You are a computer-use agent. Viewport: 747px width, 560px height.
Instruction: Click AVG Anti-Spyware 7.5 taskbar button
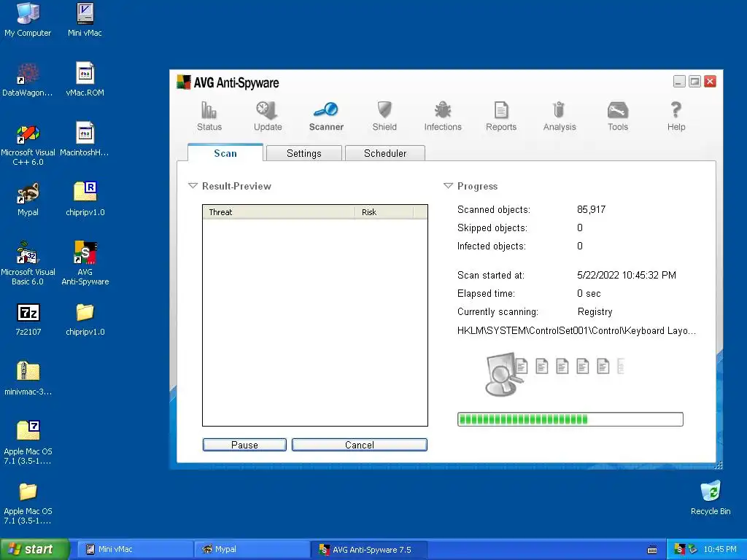point(369,549)
